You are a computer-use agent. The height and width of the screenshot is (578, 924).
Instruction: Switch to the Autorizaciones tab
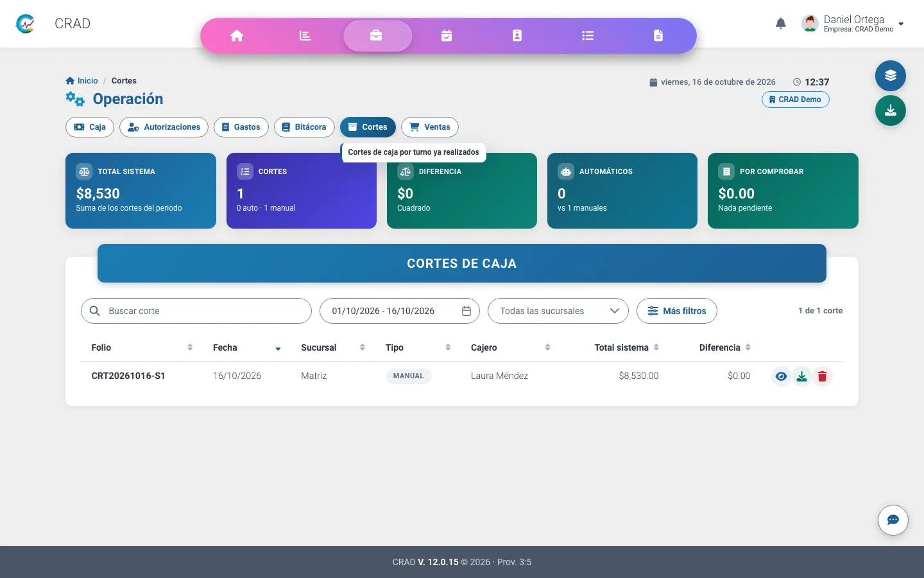[x=164, y=127]
